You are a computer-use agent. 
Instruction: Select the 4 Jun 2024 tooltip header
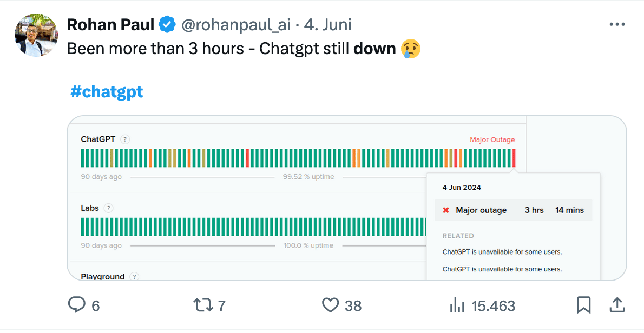[x=461, y=187]
